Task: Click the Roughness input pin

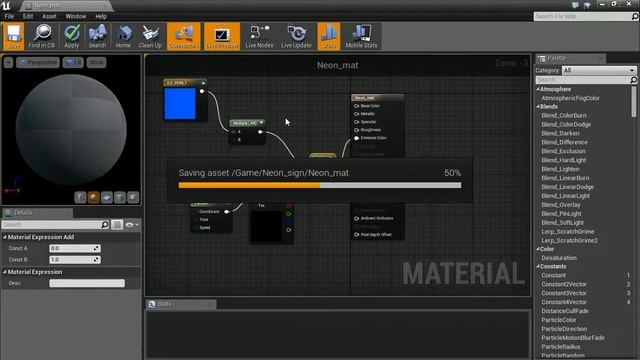Action: coord(356,130)
